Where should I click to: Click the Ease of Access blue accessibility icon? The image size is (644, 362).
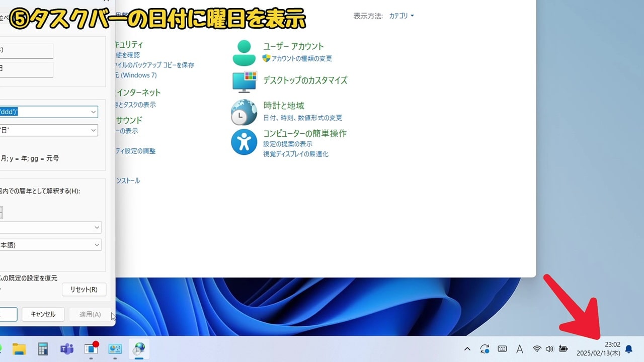[x=244, y=142]
